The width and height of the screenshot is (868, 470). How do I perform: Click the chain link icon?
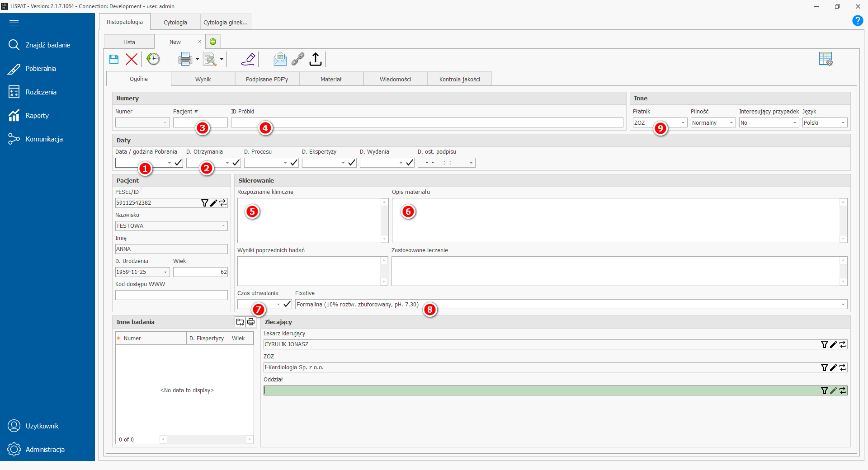point(298,59)
